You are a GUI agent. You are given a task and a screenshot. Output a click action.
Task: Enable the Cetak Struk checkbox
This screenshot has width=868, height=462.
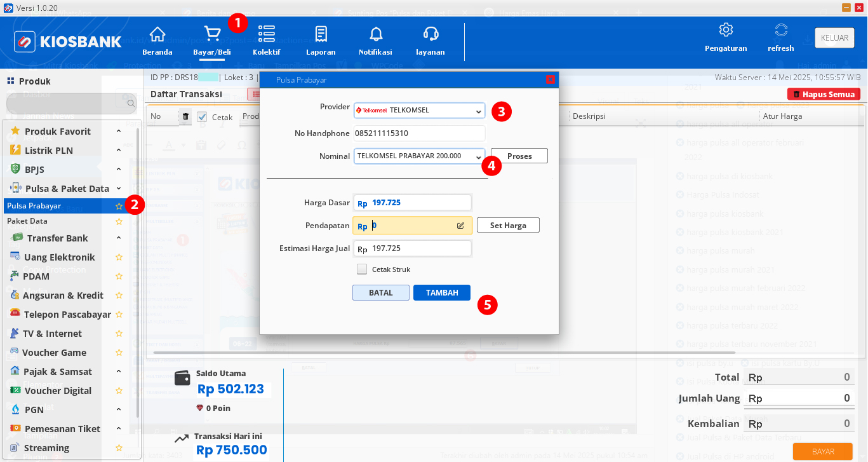[362, 269]
